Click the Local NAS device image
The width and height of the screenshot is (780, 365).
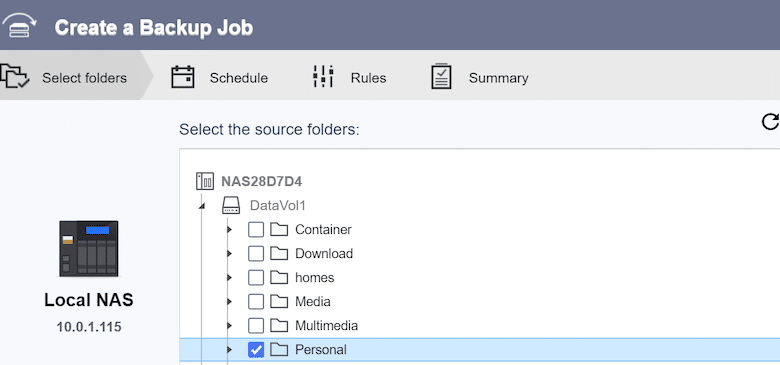(89, 248)
